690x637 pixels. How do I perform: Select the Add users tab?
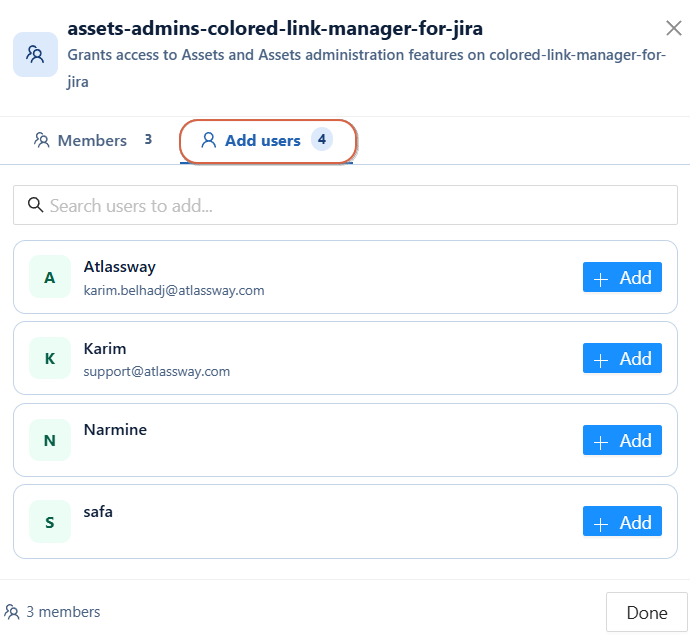pos(267,140)
